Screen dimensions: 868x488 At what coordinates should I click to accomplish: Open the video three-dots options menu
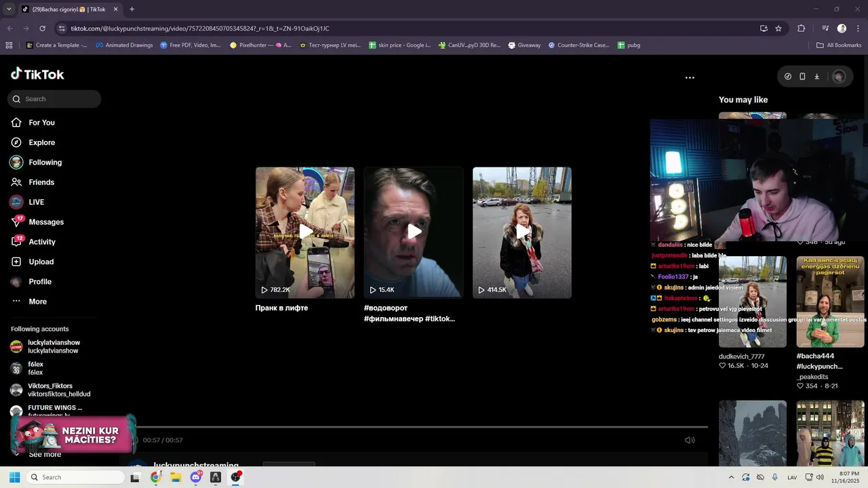click(690, 77)
